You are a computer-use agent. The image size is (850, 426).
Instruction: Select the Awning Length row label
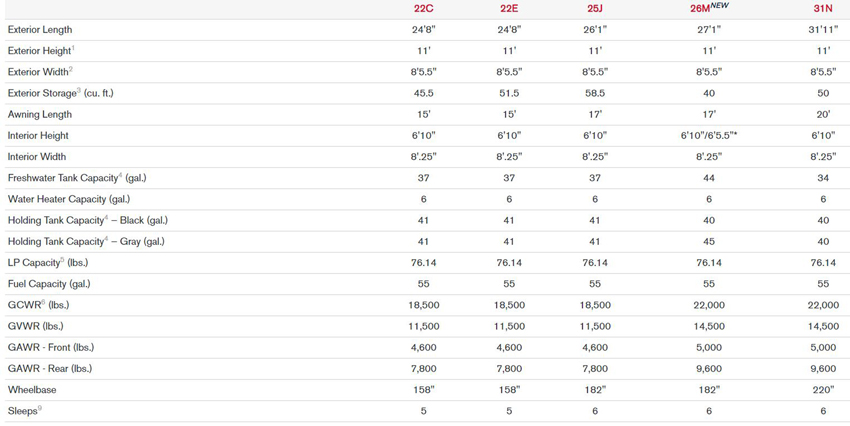point(40,115)
